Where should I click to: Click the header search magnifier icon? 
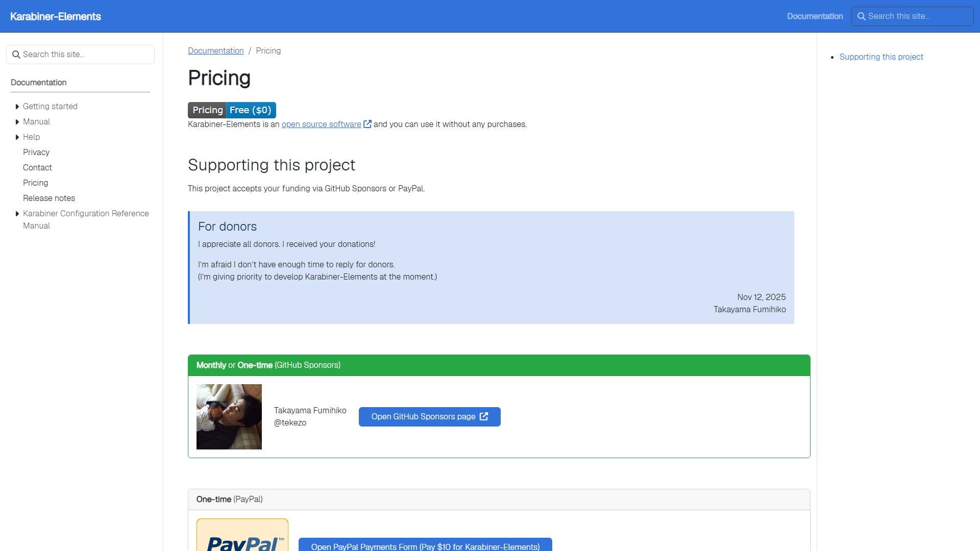pyautogui.click(x=861, y=16)
